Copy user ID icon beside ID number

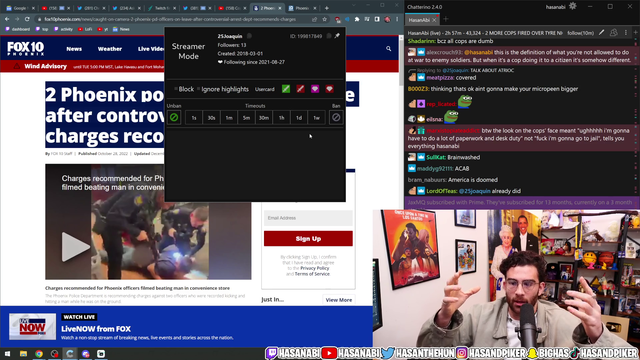329,36
